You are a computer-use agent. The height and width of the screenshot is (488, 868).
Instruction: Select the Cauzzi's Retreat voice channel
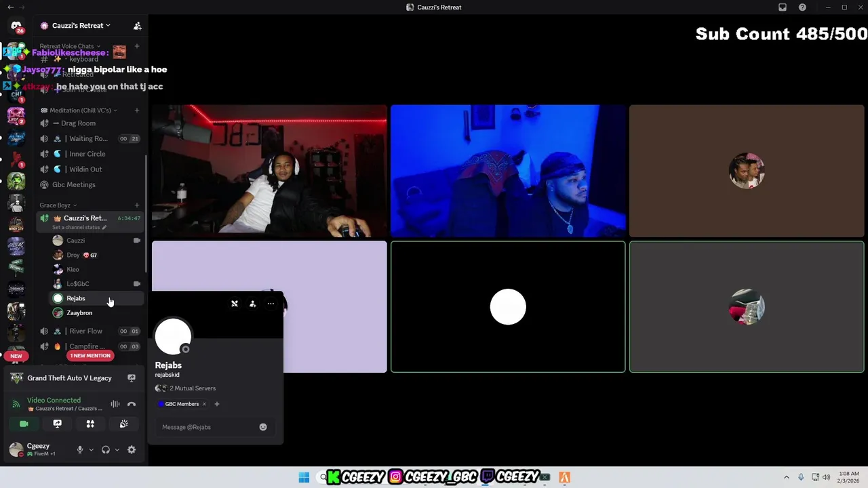pos(90,221)
